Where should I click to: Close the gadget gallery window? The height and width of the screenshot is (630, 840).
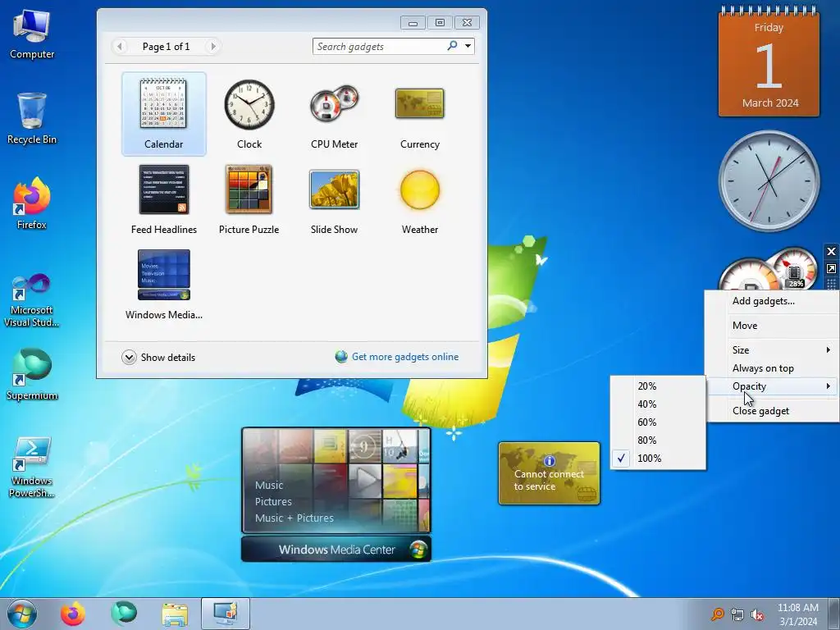click(467, 23)
